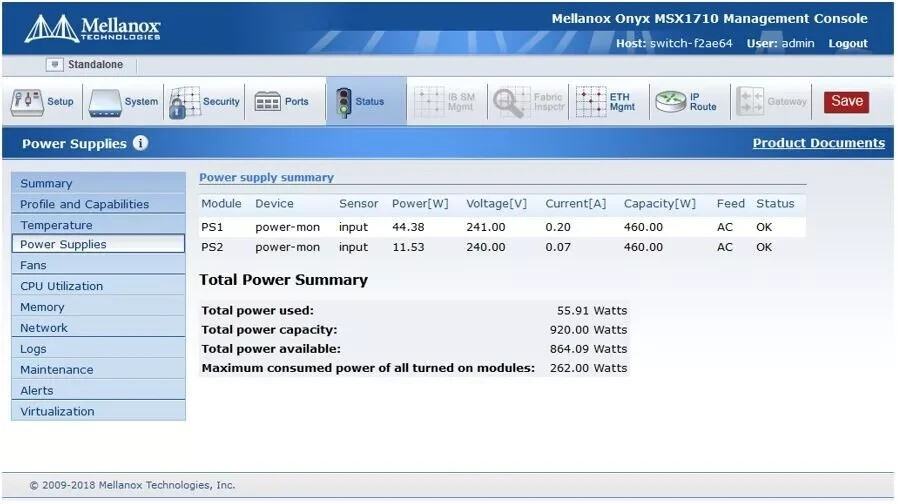This screenshot has width=898, height=504.
Task: Open the Setup section icon
Action: [x=27, y=102]
